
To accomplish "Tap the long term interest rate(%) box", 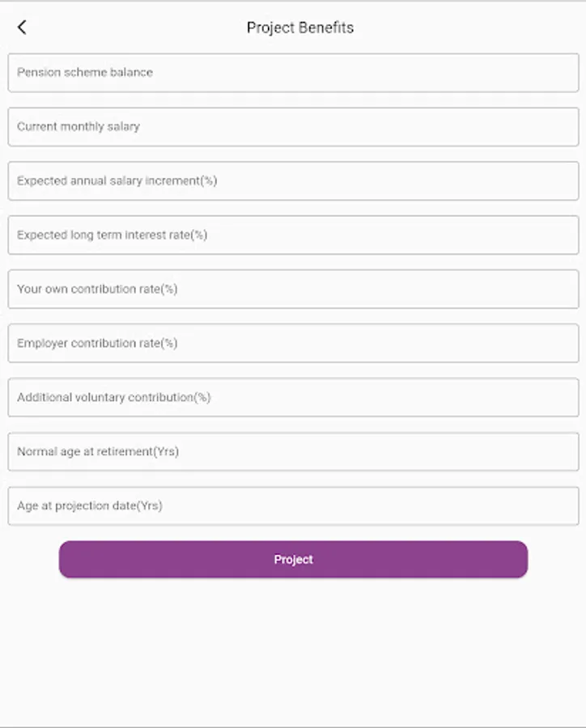I will pyautogui.click(x=293, y=235).
